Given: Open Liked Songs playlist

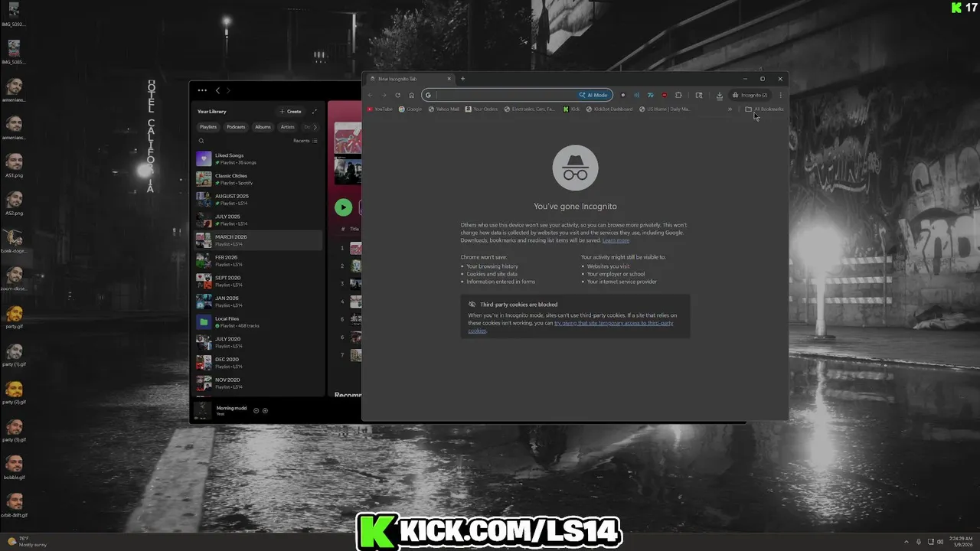Looking at the screenshot, I should pos(259,158).
